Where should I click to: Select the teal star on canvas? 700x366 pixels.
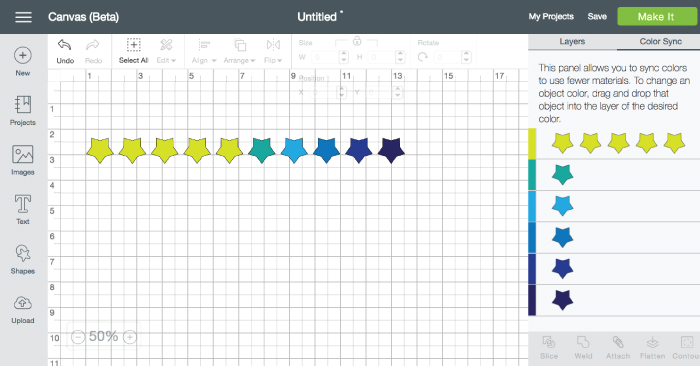coord(262,150)
